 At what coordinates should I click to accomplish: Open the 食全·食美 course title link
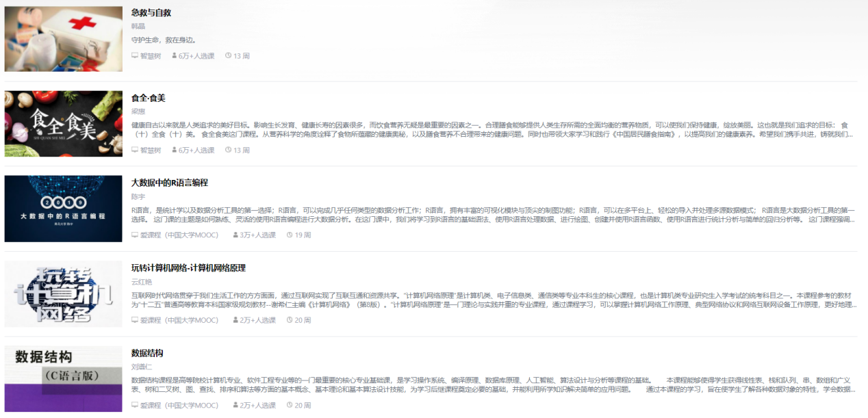149,98
